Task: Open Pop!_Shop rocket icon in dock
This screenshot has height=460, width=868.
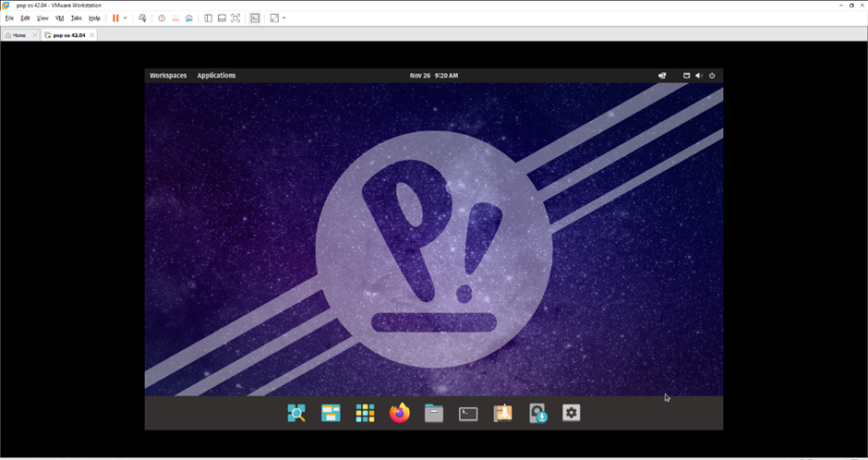Action: (502, 413)
